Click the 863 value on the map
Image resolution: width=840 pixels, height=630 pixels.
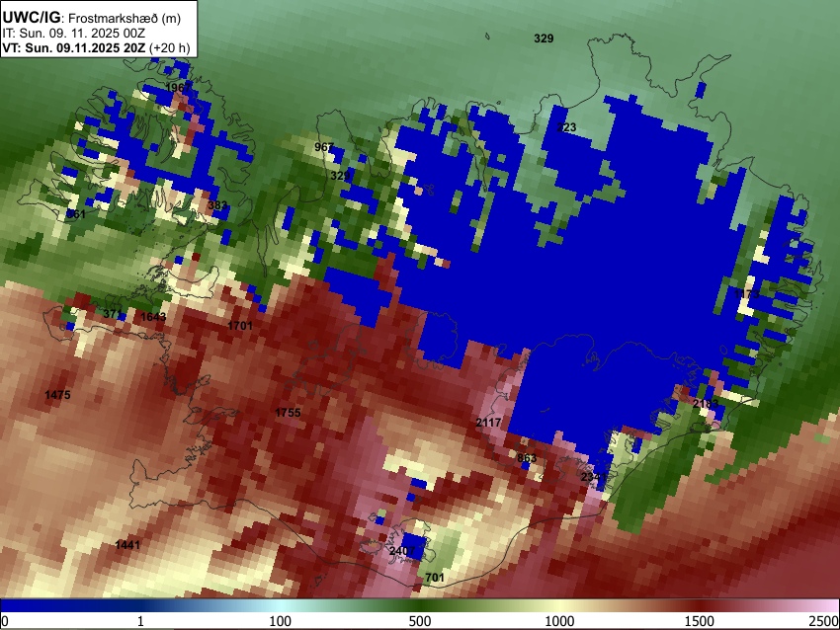[x=527, y=457]
